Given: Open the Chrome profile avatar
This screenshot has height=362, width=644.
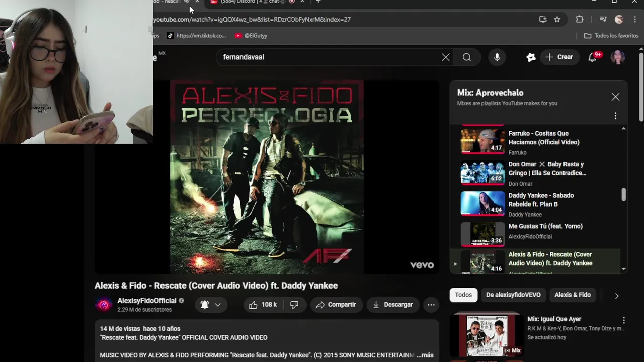Looking at the screenshot, I should [x=619, y=19].
